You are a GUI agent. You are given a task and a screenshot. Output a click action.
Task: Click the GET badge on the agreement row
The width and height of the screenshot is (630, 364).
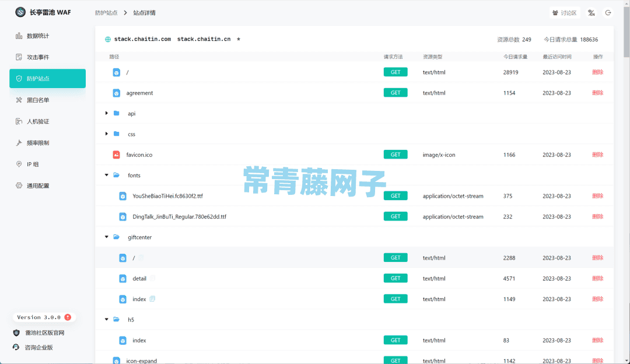tap(395, 92)
